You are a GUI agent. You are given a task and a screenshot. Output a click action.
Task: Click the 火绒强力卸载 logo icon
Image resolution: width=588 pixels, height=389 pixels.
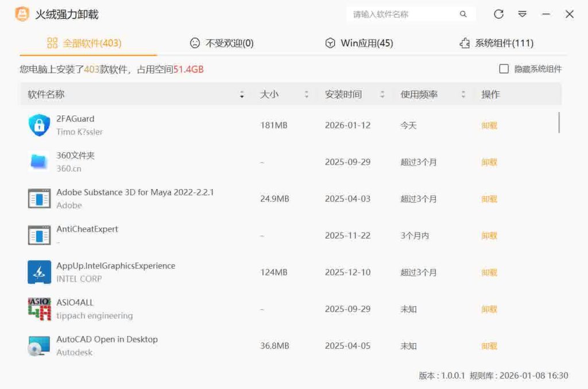(22, 13)
